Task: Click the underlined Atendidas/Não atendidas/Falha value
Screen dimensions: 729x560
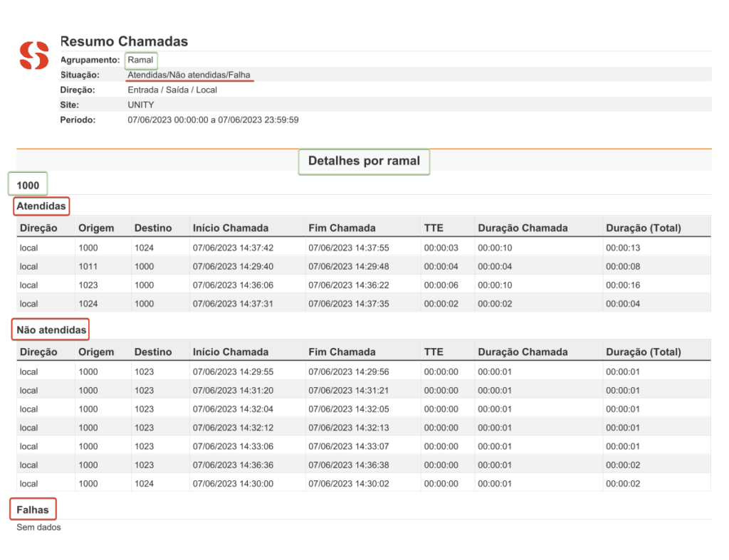Action: pos(189,75)
